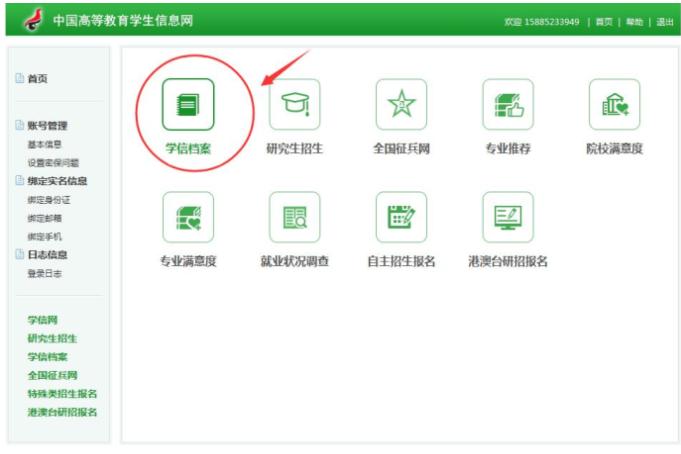
Task: Select 绑定实名信息 section heading
Action: (57, 181)
